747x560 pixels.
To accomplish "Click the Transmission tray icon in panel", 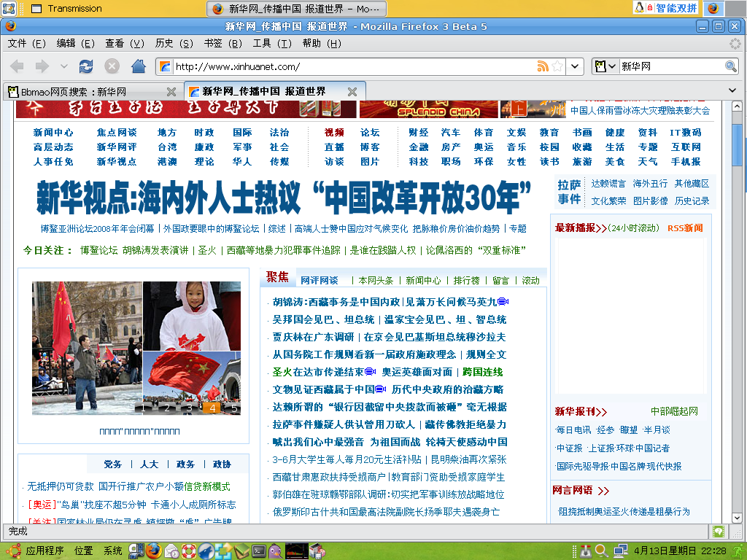I will point(586,551).
